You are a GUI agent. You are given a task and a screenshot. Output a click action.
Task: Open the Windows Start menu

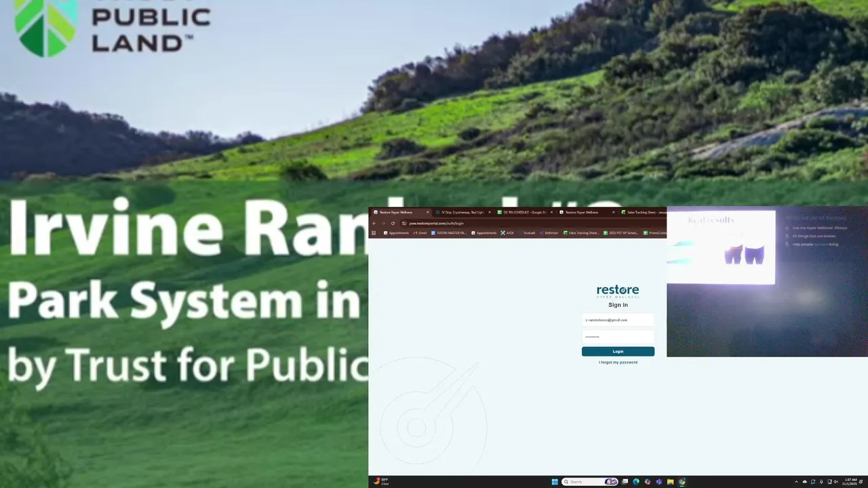point(555,482)
